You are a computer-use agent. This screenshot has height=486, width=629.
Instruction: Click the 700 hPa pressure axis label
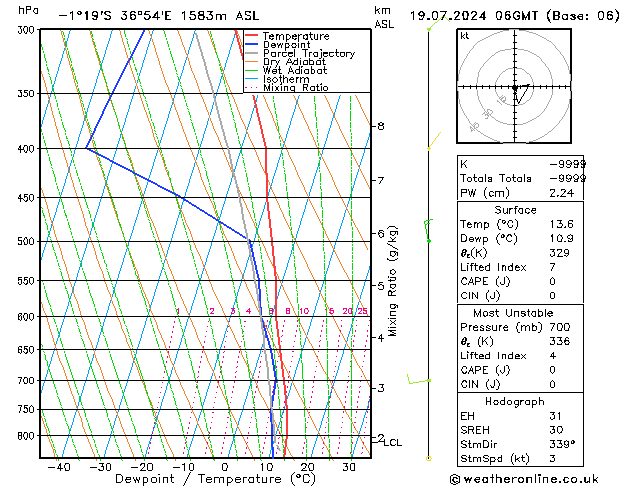click(26, 380)
